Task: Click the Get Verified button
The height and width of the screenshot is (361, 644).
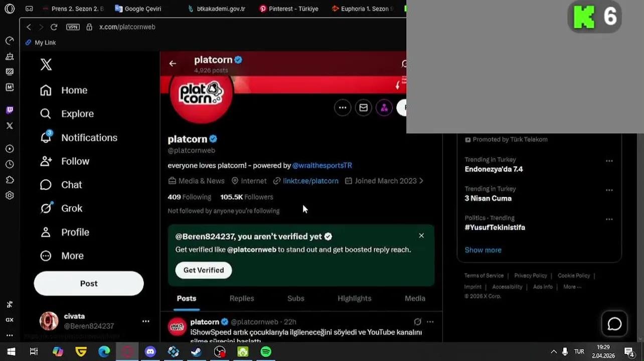Action: (204, 270)
